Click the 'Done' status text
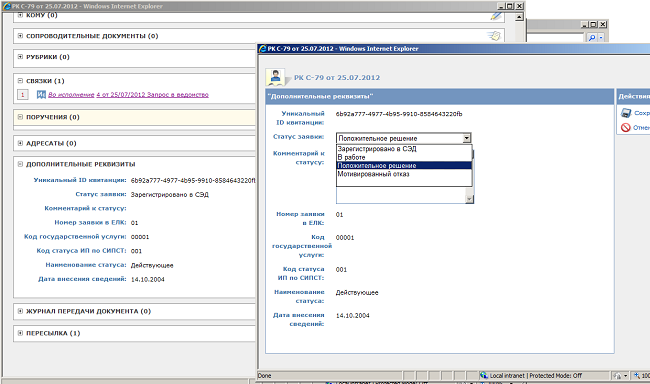The width and height of the screenshot is (650, 384). [x=264, y=375]
